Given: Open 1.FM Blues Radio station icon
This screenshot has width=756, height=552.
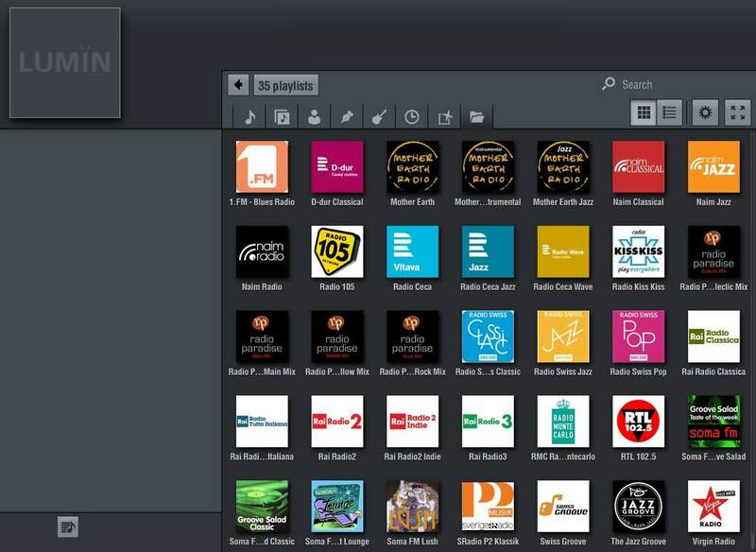Looking at the screenshot, I should tap(262, 166).
